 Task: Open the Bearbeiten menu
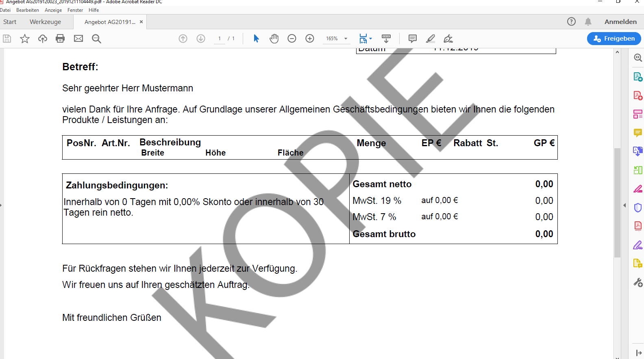[28, 10]
